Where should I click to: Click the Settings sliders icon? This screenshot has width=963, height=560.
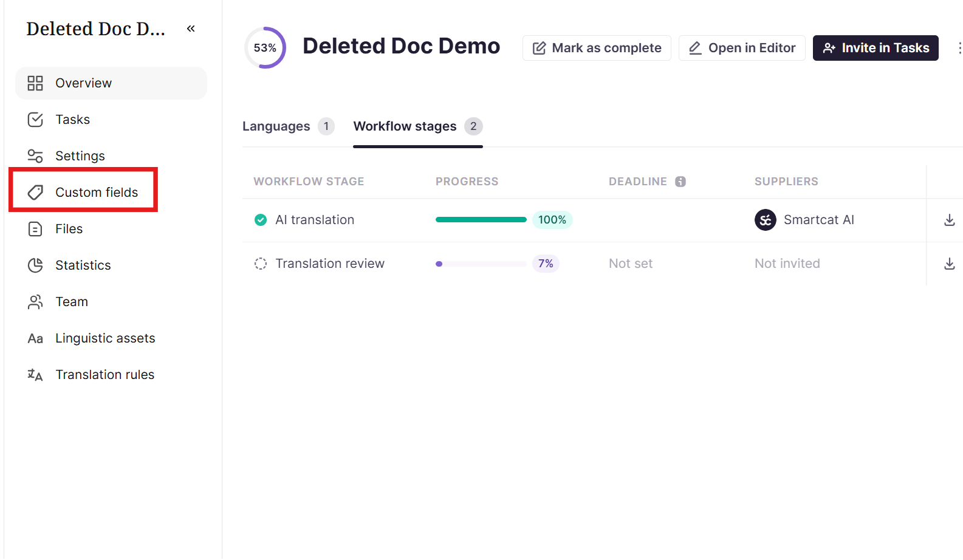[x=35, y=156]
